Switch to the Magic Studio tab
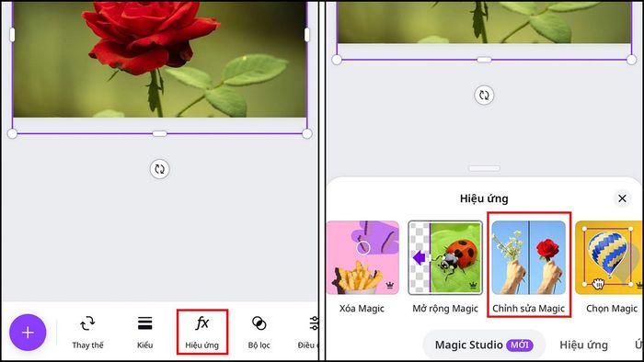644x362 pixels. [484, 345]
